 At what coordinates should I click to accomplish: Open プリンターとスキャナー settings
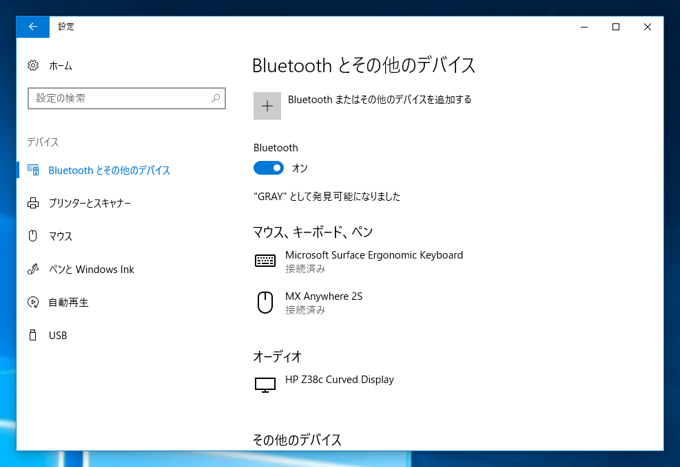coord(90,203)
